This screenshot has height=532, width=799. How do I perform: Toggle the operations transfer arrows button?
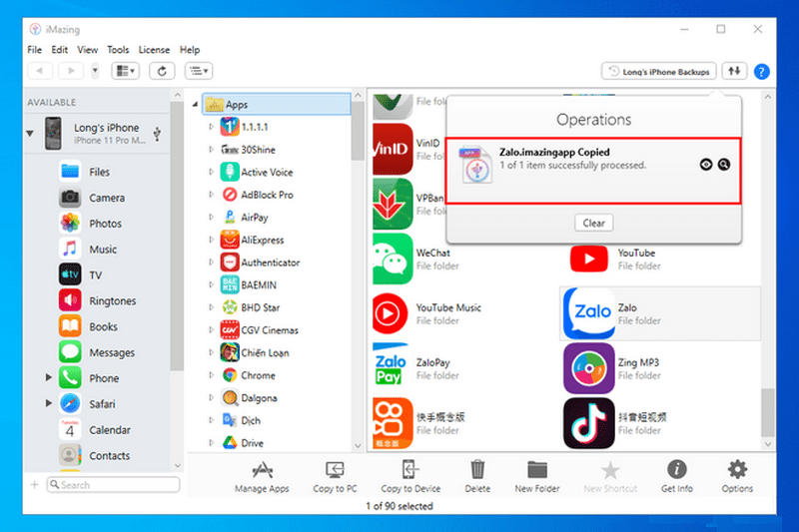(735, 71)
